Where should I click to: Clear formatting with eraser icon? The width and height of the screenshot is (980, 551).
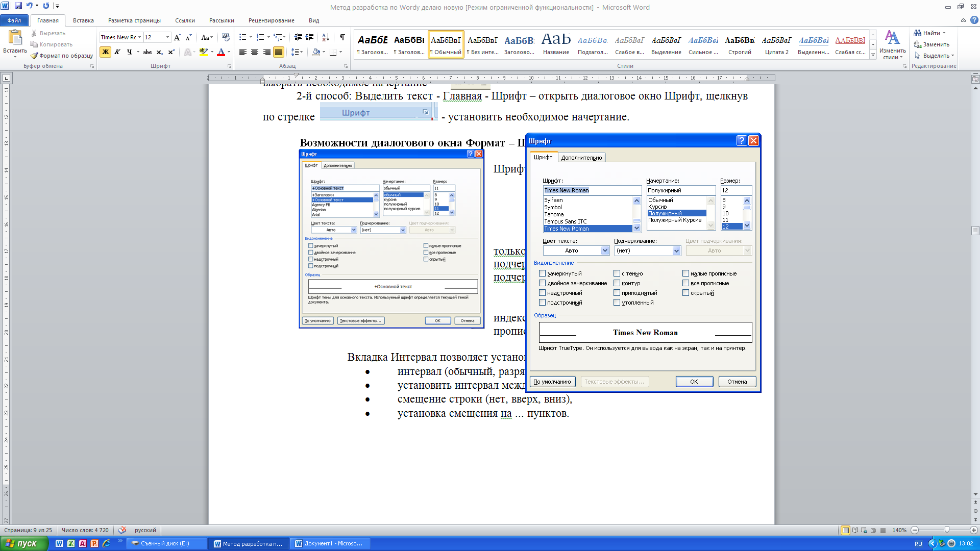pos(226,37)
